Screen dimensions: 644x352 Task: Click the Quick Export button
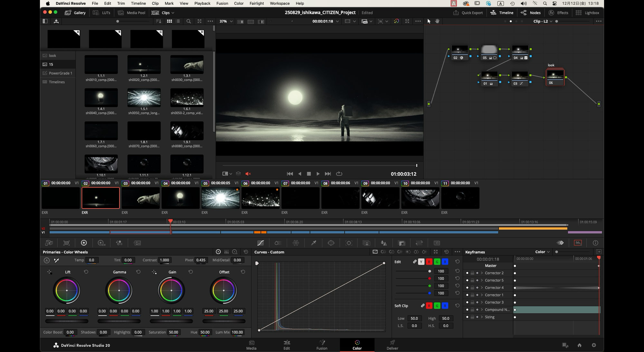468,13
